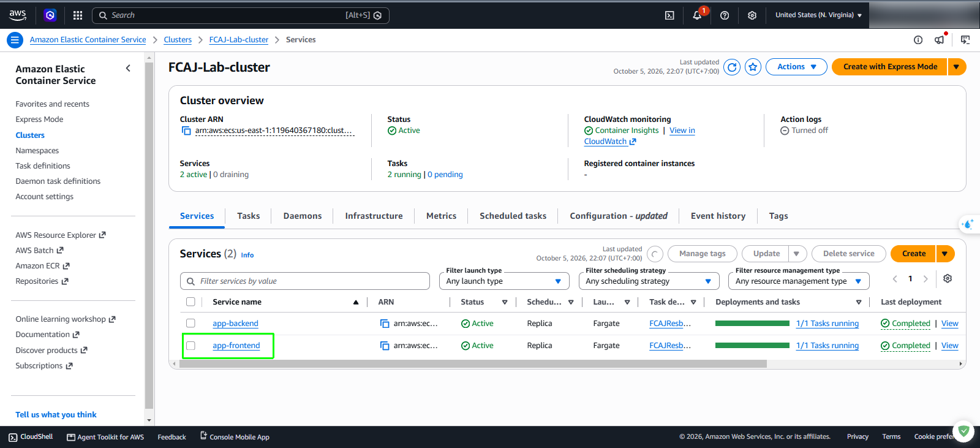Open the Any launch type dropdown
The image size is (980, 448).
tap(503, 281)
